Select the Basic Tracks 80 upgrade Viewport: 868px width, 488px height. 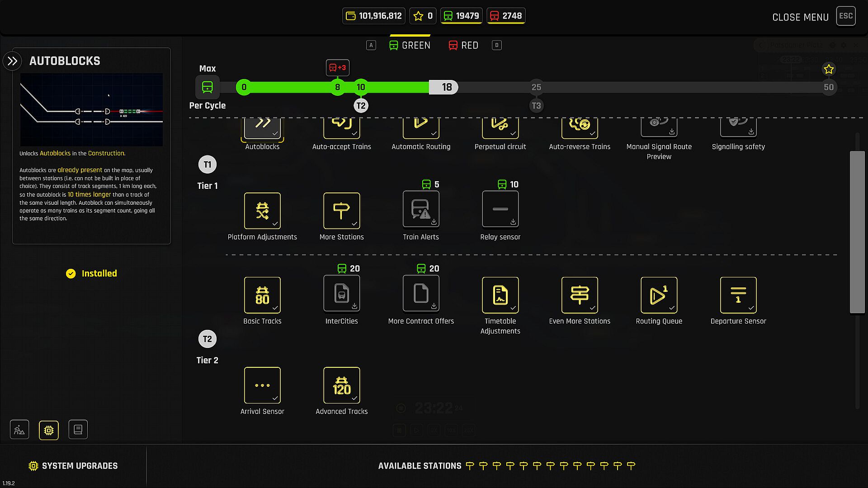[x=262, y=295]
